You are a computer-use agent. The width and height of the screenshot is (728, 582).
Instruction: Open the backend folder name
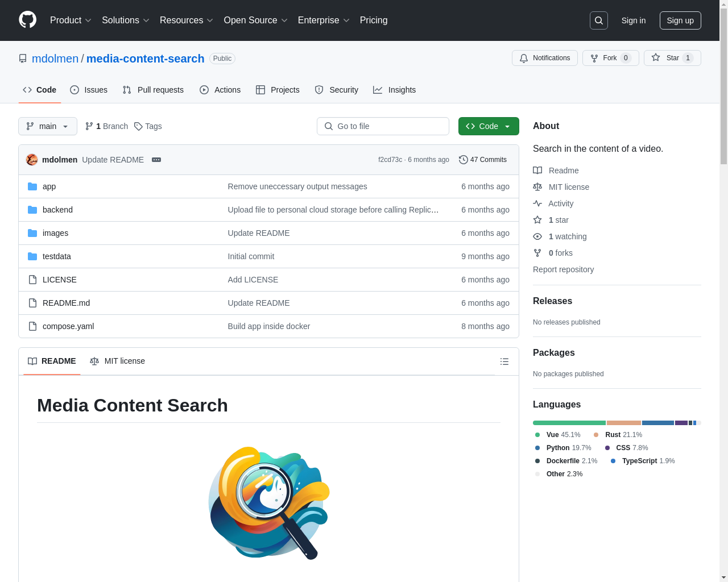[57, 210]
